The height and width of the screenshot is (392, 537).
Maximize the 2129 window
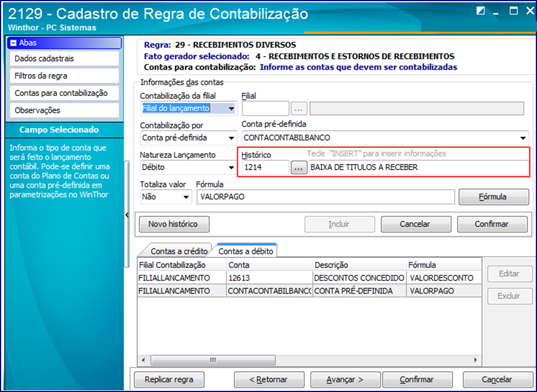[514, 11]
